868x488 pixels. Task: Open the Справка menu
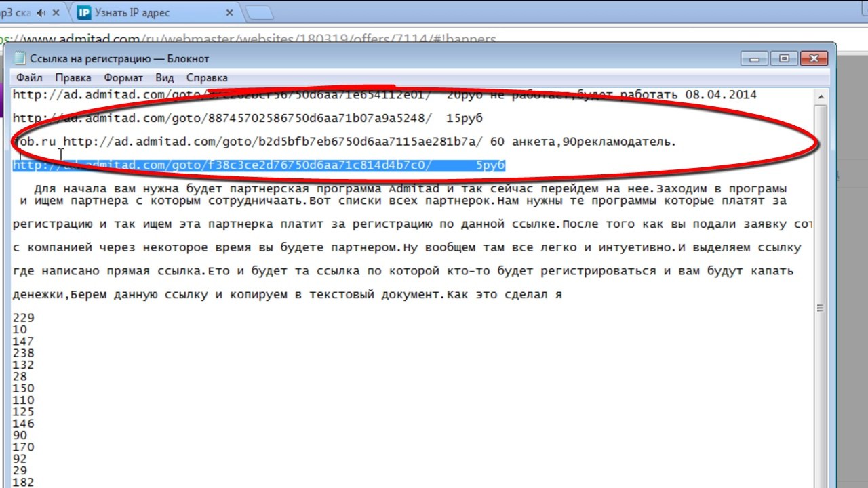207,78
